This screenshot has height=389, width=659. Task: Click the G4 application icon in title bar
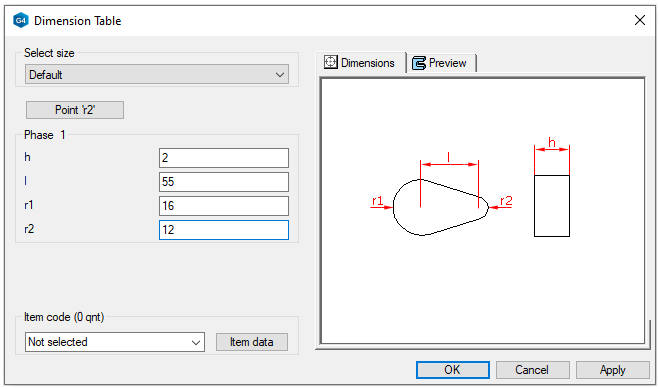[21, 21]
